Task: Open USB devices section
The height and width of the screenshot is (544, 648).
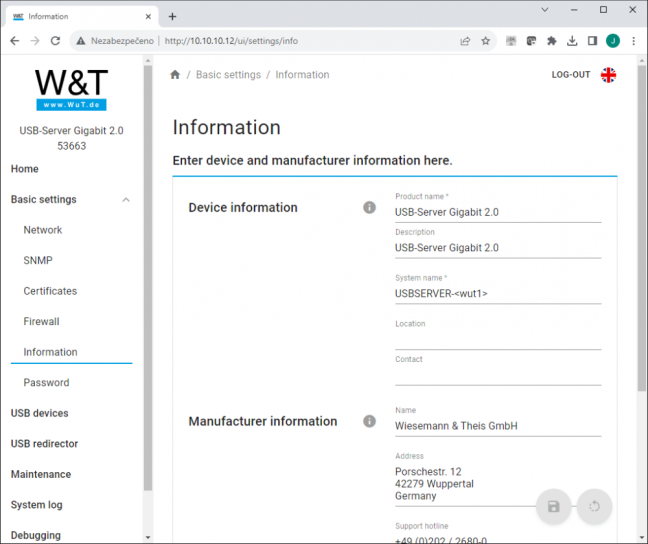Action: pyautogui.click(x=40, y=413)
